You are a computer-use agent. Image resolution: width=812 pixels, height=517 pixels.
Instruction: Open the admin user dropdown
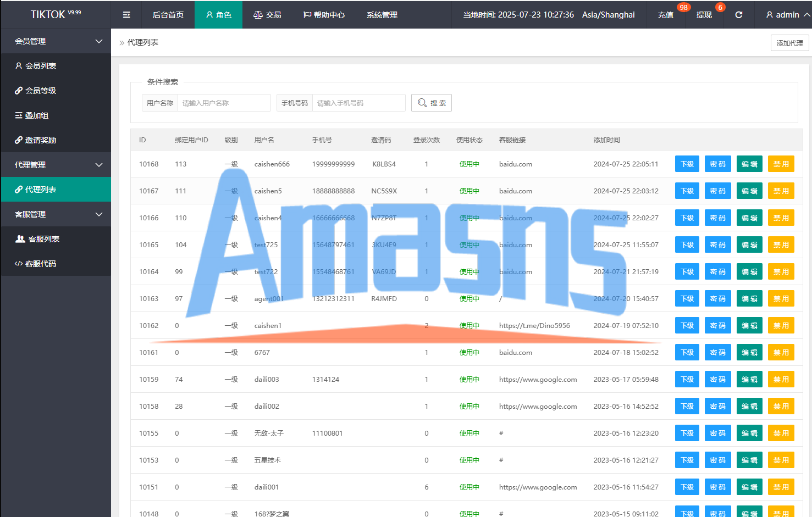click(787, 15)
